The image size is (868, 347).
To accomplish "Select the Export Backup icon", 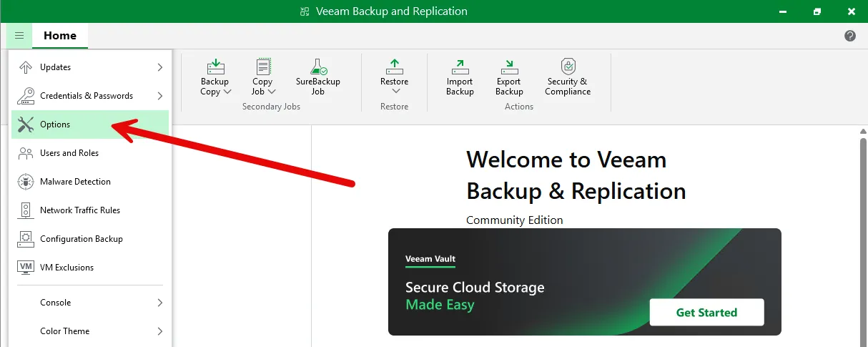I will 509,67.
